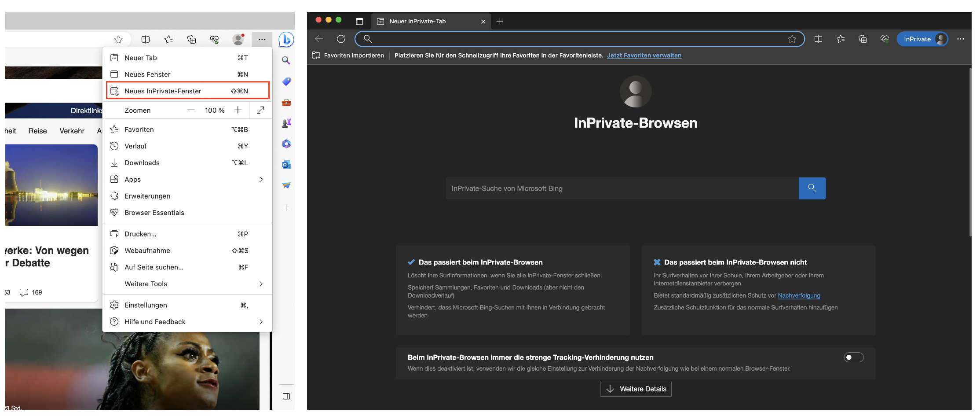Click the InPrivate-Suche von Microsoft Bing field
The image size is (980, 420).
click(622, 188)
